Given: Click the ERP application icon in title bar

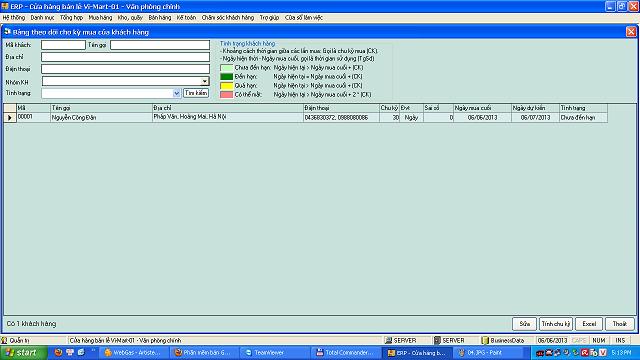Looking at the screenshot, I should coord(5,6).
